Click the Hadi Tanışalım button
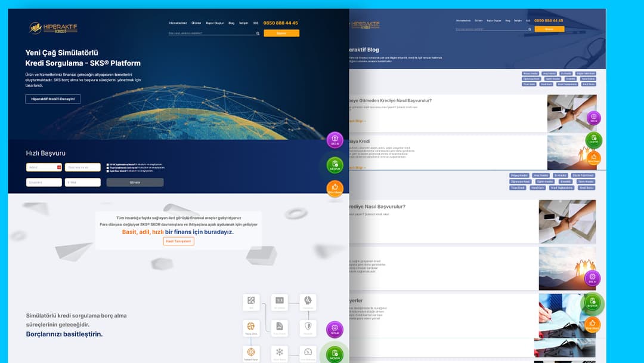 [178, 241]
